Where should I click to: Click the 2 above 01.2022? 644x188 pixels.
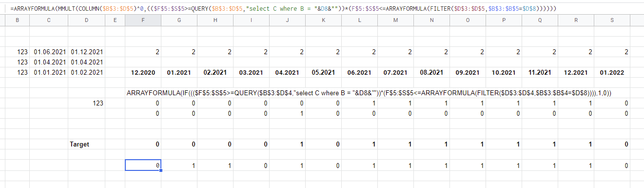point(612,52)
